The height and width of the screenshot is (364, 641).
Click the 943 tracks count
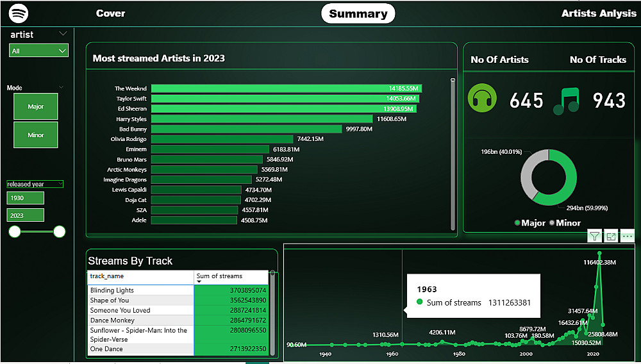pyautogui.click(x=609, y=101)
